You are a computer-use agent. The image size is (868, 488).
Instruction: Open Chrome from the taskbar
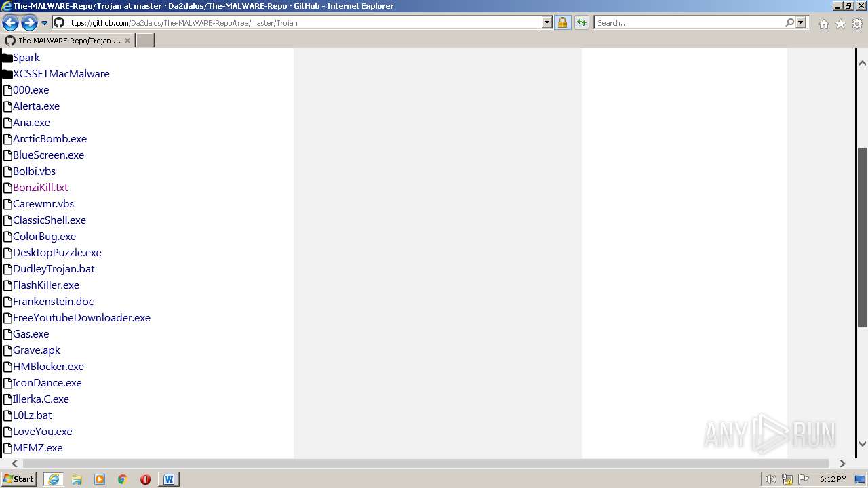click(123, 479)
